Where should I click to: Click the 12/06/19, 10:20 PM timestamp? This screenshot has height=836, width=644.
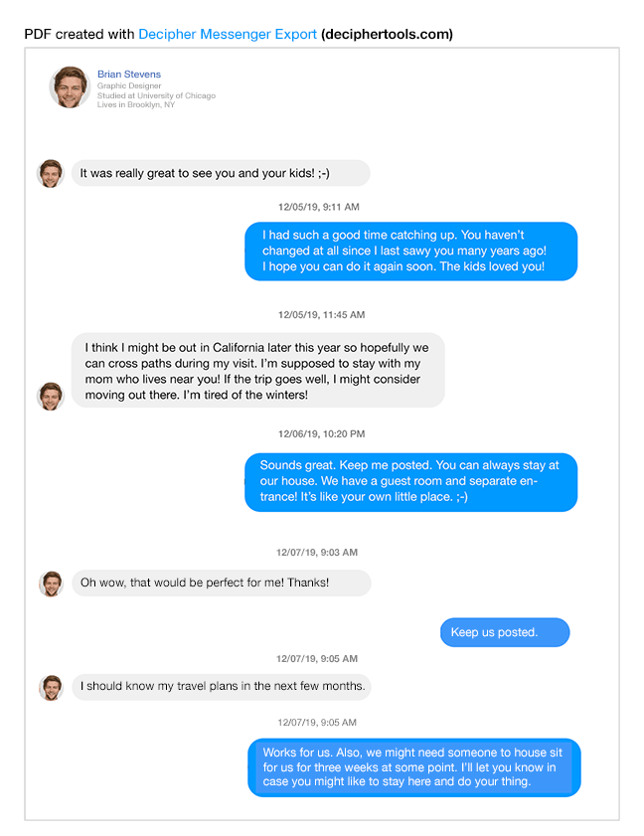[321, 434]
